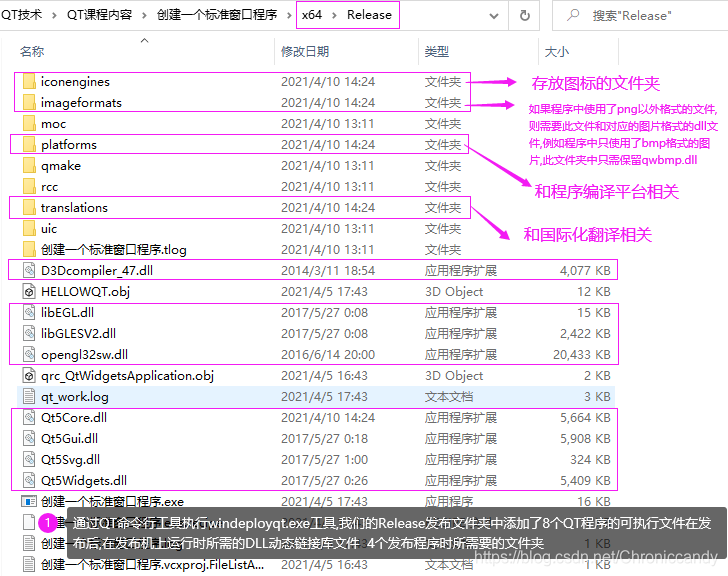Click the 20,433 KB size value
Viewport: 728px width, 576px height.
point(582,355)
